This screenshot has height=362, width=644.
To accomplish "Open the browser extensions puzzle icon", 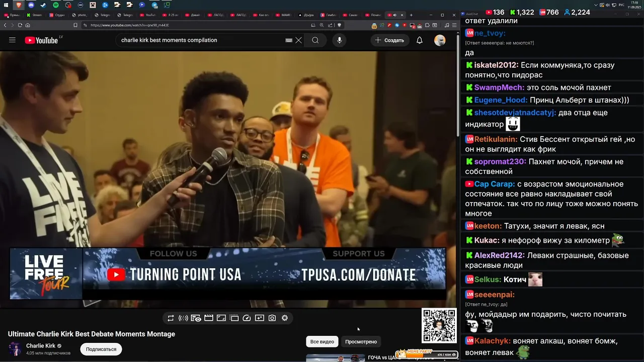I will [x=427, y=25].
